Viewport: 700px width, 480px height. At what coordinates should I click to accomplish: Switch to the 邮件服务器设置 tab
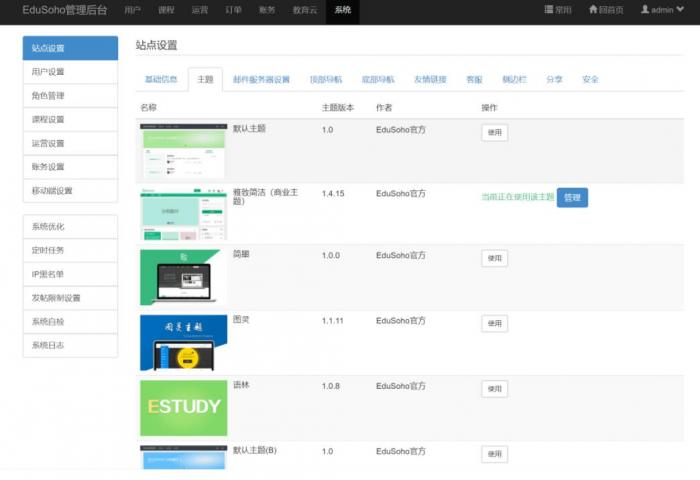261,79
